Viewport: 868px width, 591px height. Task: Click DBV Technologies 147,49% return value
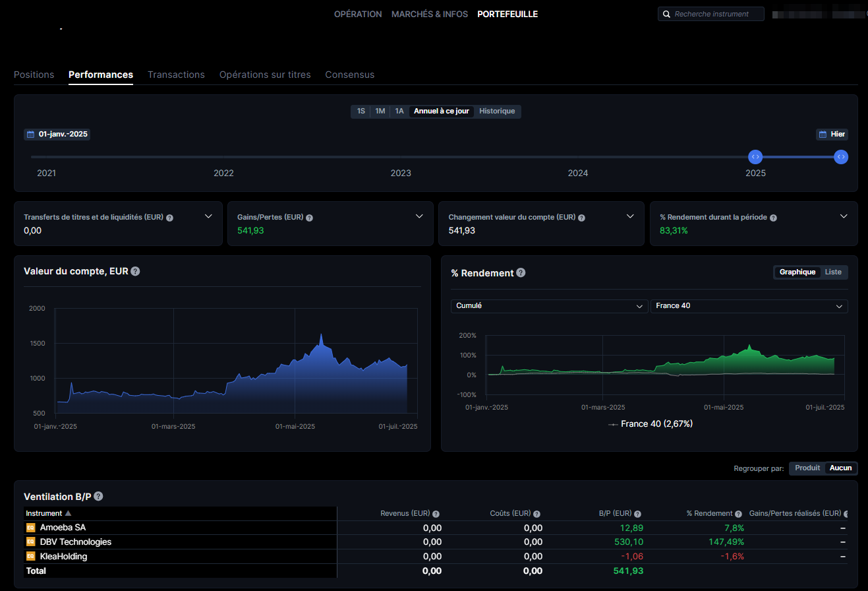726,542
